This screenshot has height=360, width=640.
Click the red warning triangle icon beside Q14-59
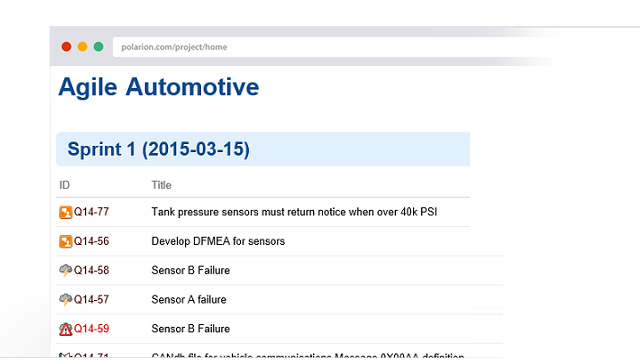(x=65, y=329)
